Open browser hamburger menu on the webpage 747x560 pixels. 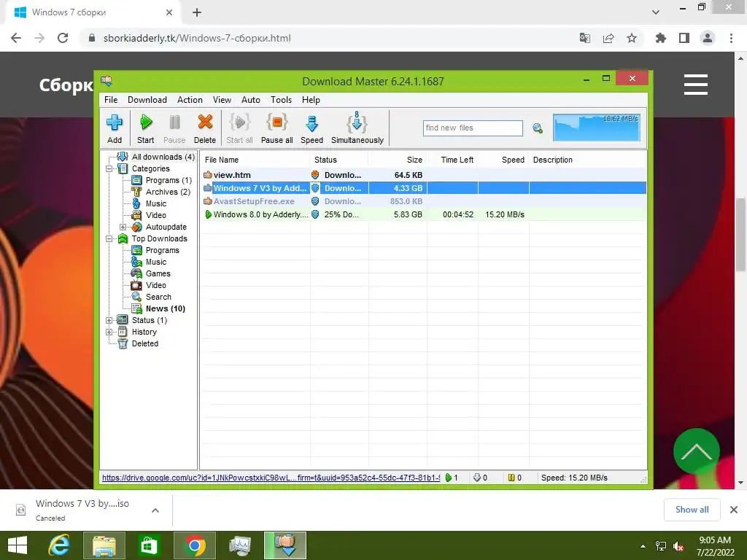tap(695, 85)
